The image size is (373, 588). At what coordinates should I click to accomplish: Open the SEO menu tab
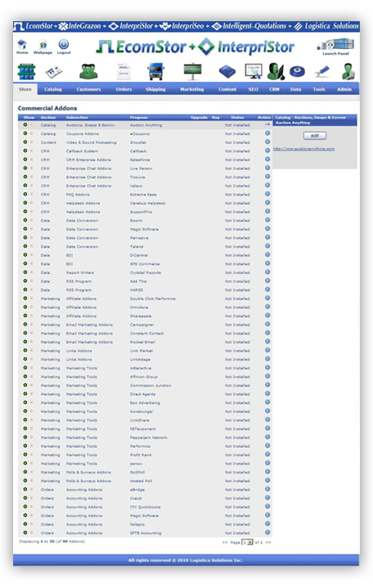pos(254,89)
